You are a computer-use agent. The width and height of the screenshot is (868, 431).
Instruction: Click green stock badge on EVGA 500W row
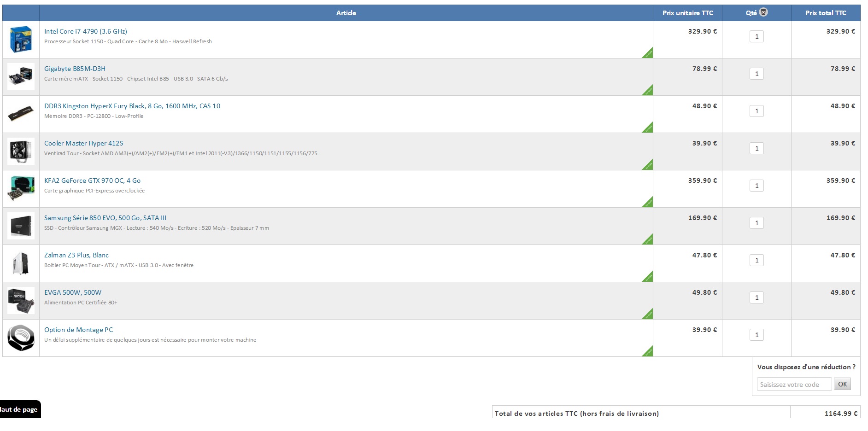tap(649, 315)
